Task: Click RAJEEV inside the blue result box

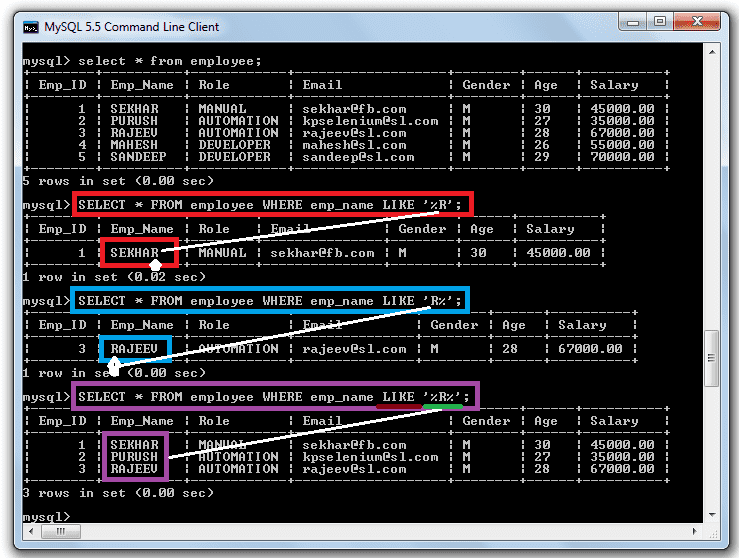Action: (x=135, y=349)
